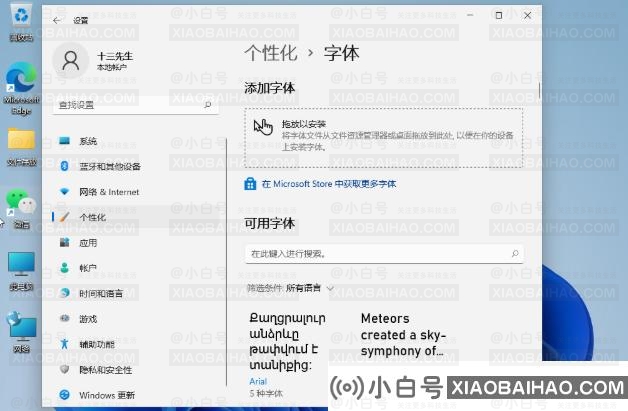Open the Arial font family link

[258, 381]
